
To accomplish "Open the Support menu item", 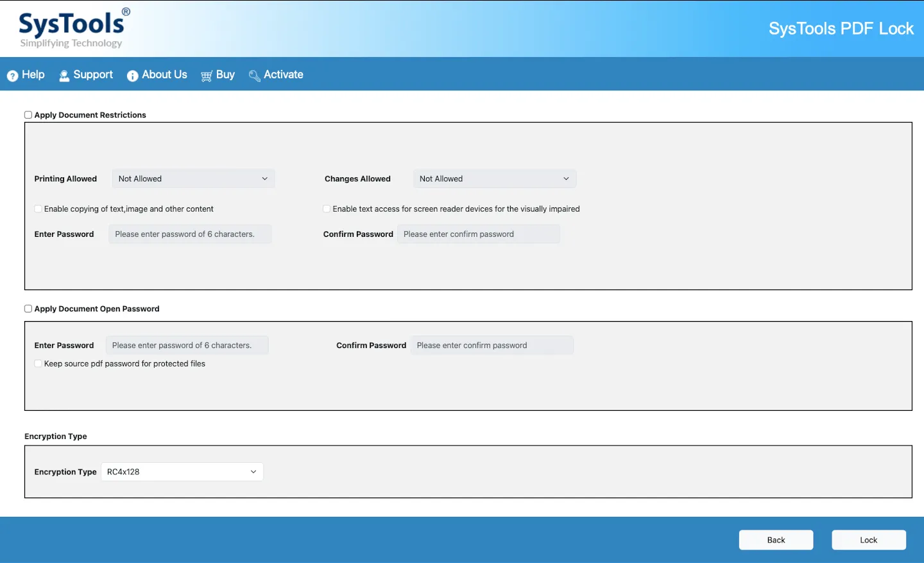I will (x=86, y=75).
